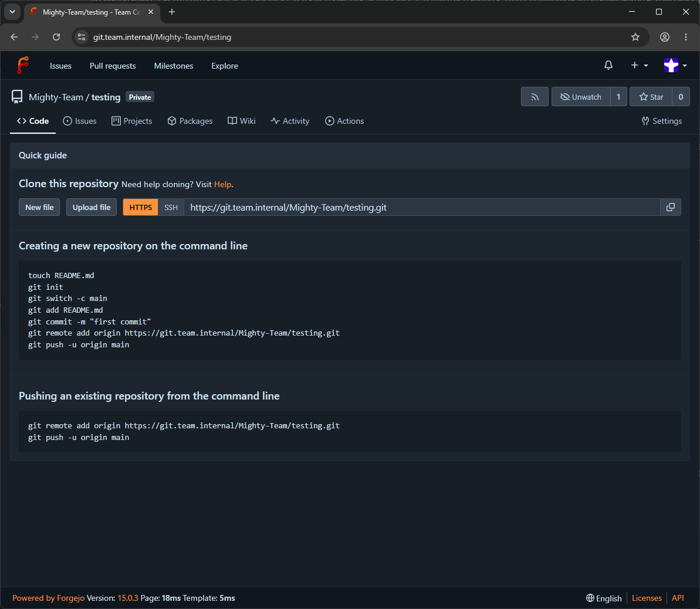Open the Mighty-Team owner link
700x609 pixels.
tap(56, 97)
